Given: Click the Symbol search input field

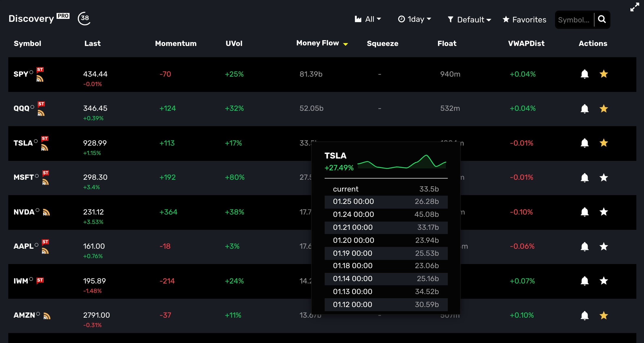Looking at the screenshot, I should point(574,20).
